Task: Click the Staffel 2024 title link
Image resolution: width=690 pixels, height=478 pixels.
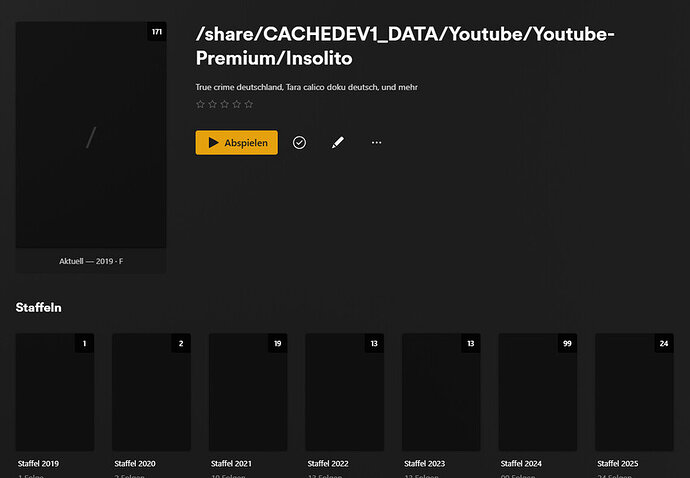Action: pos(521,463)
